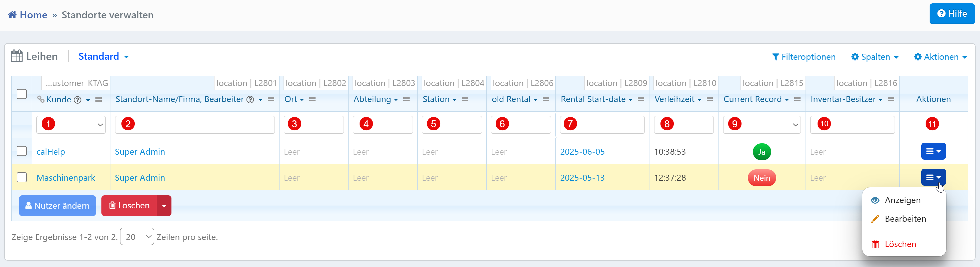
Task: Click the help question mark next to Kunde
Action: tap(78, 100)
